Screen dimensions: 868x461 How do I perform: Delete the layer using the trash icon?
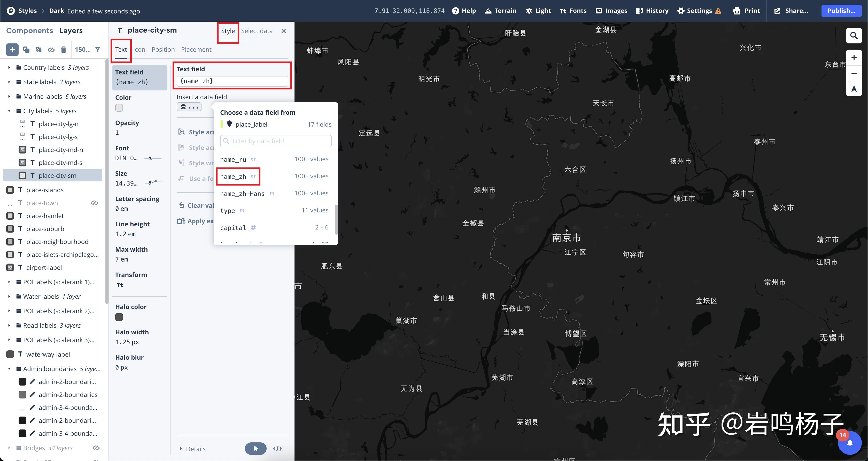(63, 50)
